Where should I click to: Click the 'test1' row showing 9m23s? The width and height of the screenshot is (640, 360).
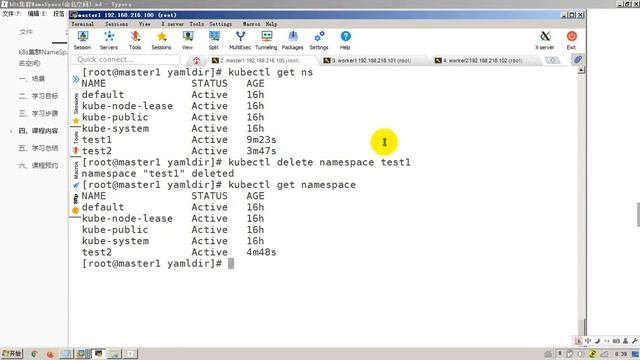[179, 140]
